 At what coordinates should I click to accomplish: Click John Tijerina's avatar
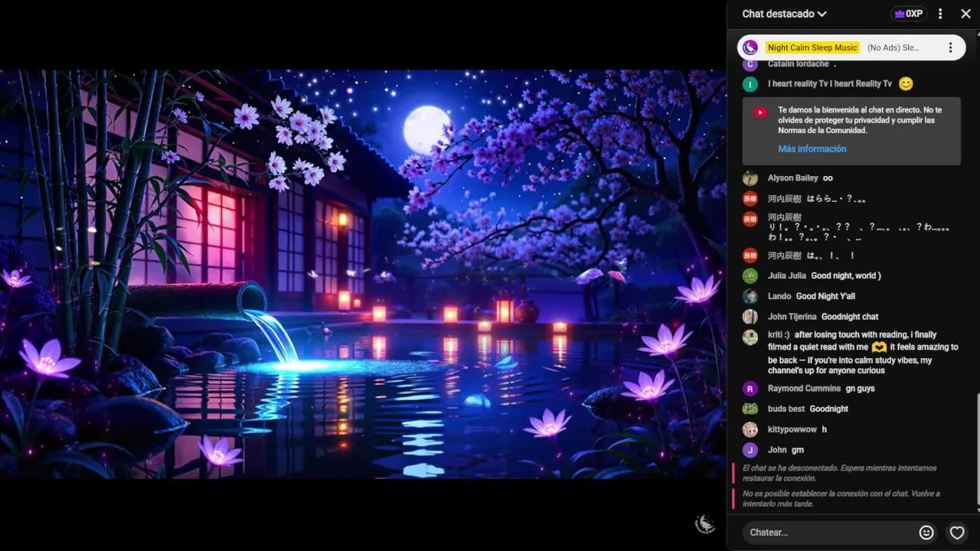750,317
